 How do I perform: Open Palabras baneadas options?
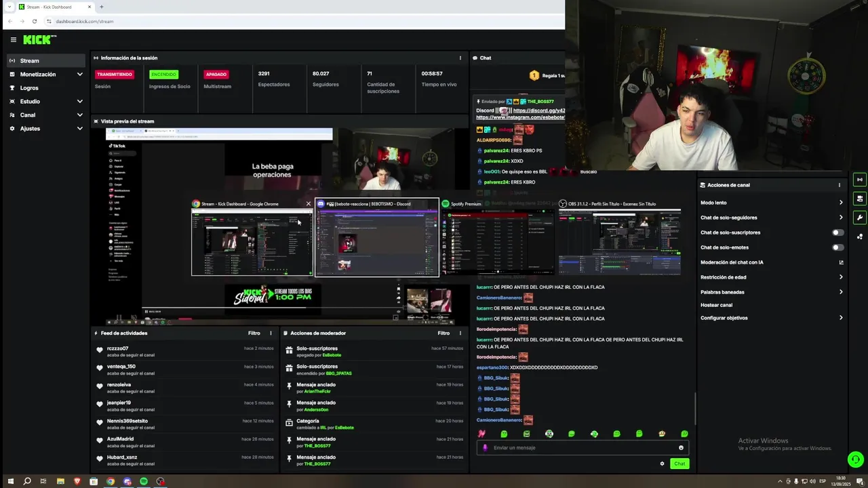(x=772, y=292)
